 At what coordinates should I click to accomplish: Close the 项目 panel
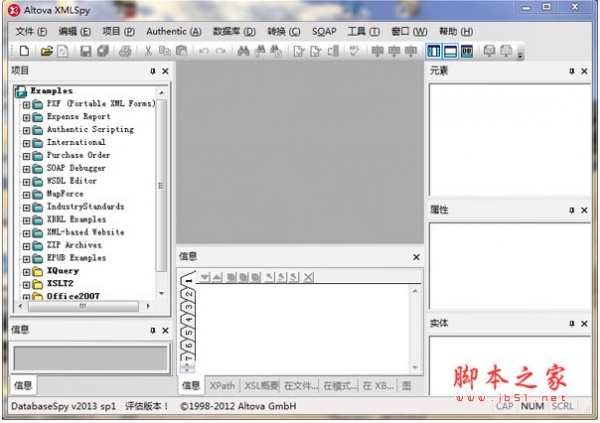(165, 71)
